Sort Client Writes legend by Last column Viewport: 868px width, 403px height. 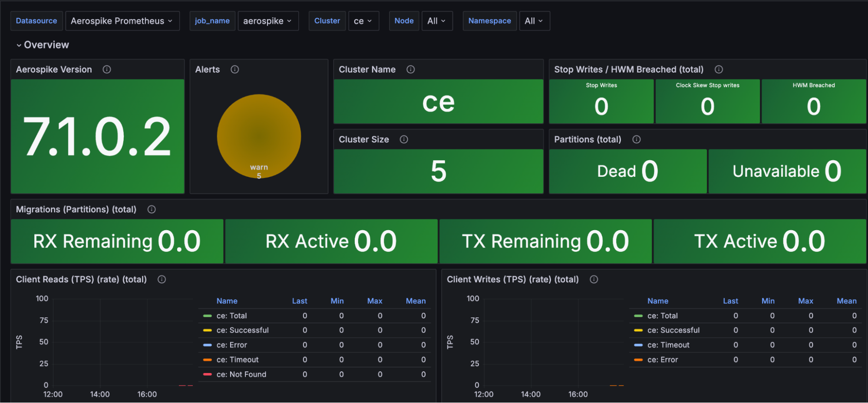point(730,301)
